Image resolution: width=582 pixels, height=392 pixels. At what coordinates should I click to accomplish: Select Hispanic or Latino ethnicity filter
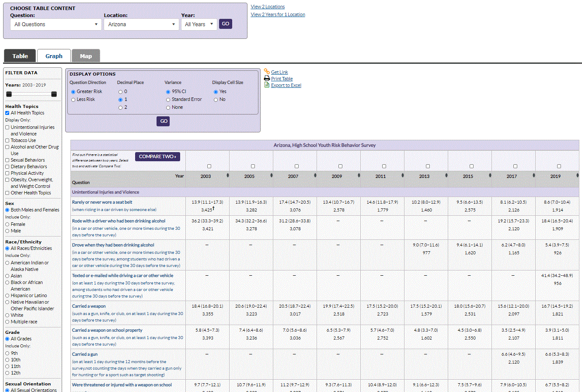(x=7, y=295)
